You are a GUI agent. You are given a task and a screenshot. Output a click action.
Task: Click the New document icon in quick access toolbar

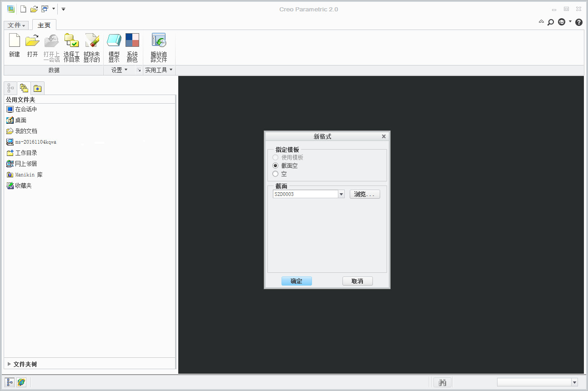click(x=23, y=9)
